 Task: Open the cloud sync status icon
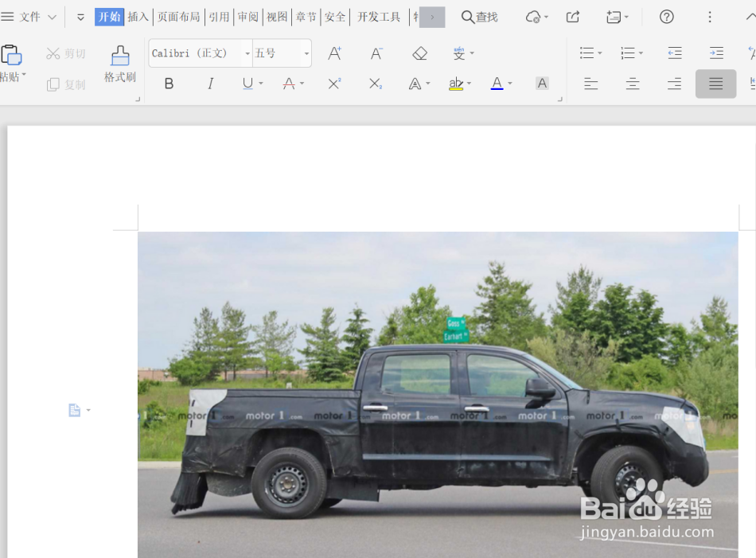(x=532, y=17)
